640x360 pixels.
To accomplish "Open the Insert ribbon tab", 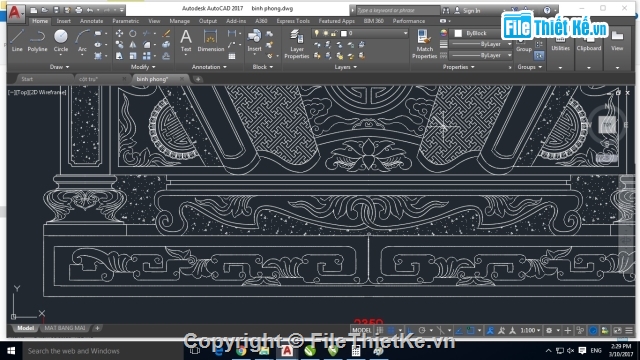I will 63,21.
